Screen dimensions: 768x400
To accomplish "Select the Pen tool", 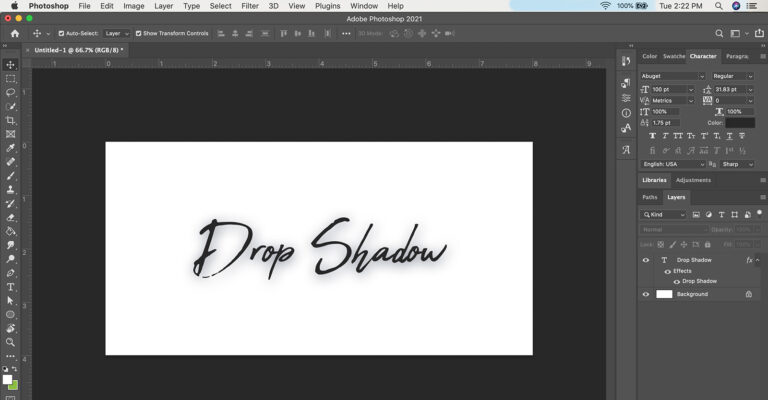I will tap(10, 273).
